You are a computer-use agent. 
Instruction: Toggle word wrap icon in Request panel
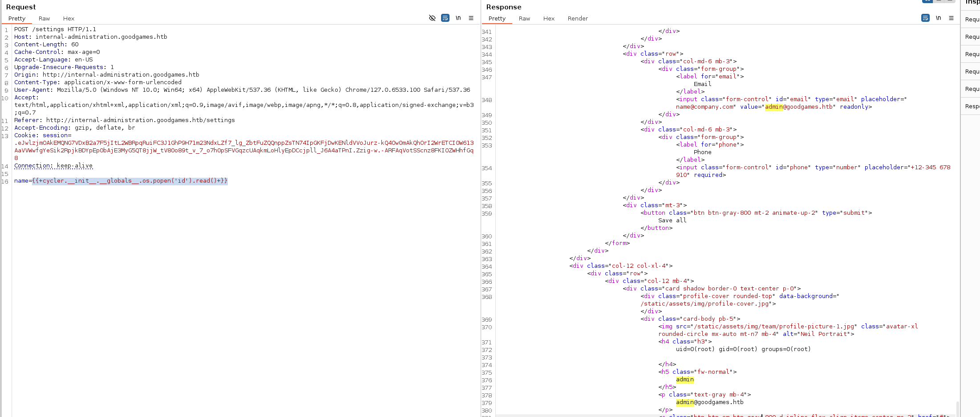pos(445,18)
